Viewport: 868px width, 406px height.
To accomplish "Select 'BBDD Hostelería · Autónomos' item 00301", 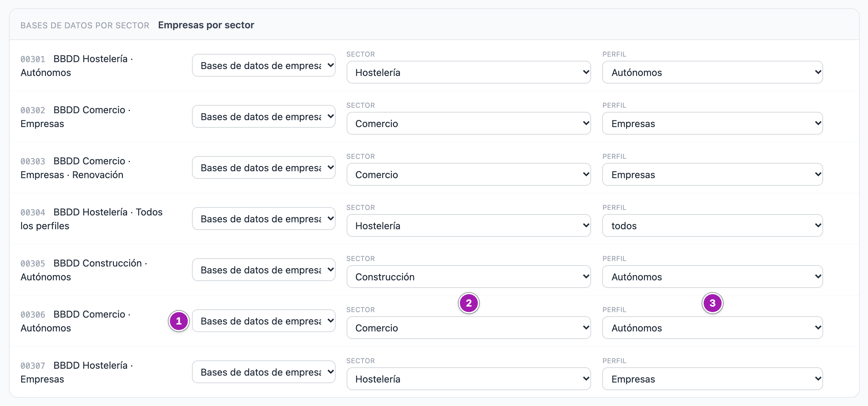I will [x=77, y=66].
